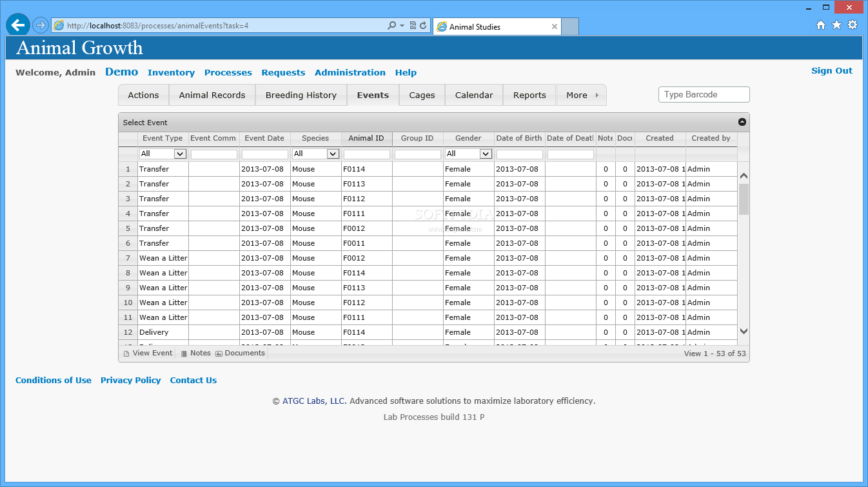Go back with the browser back arrow

pos(18,25)
